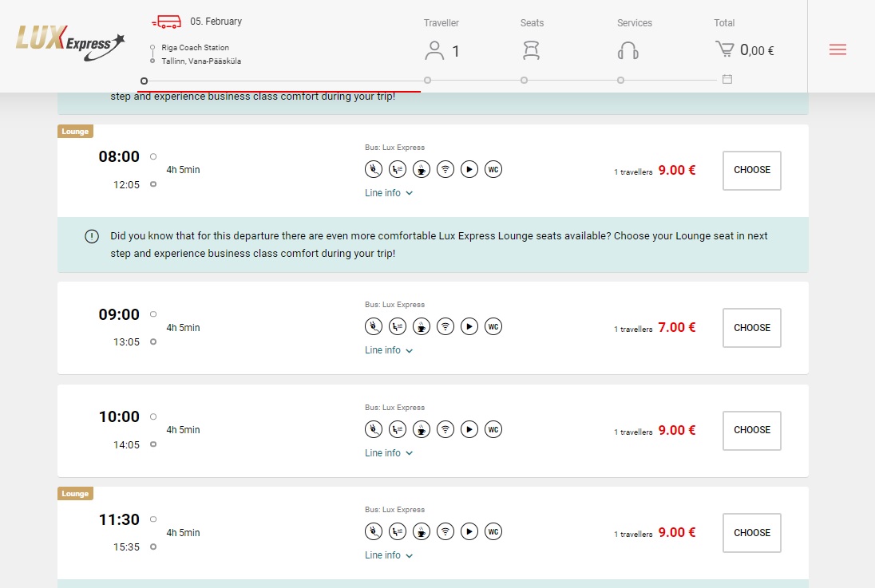The height and width of the screenshot is (588, 875).
Task: Click the Services headphones icon
Action: [628, 51]
